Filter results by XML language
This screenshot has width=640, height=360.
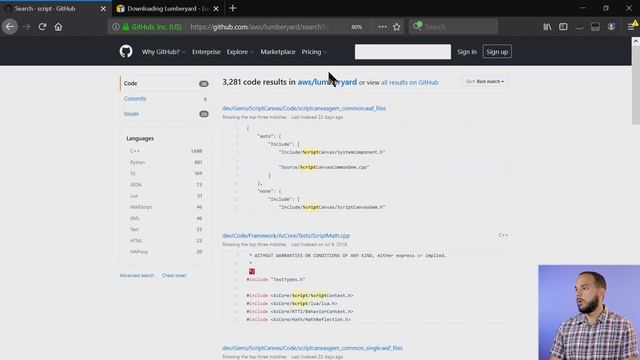[x=166, y=218]
